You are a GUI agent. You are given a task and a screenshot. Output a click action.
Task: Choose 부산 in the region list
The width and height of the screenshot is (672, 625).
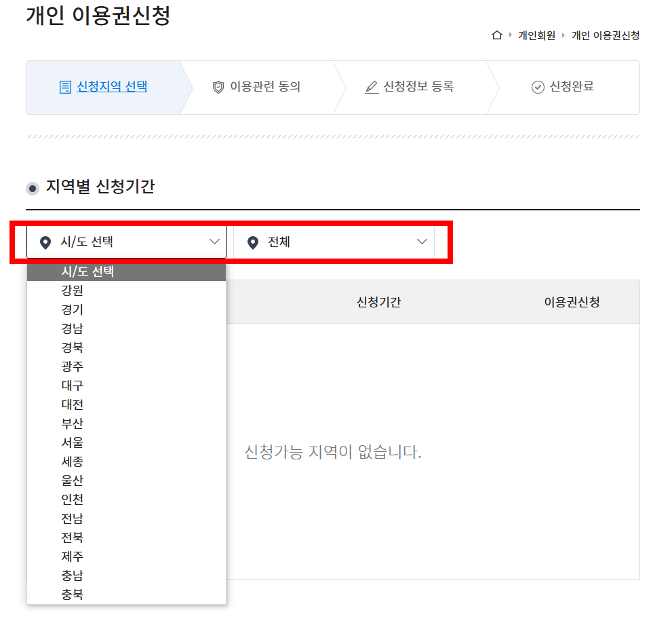pos(126,423)
